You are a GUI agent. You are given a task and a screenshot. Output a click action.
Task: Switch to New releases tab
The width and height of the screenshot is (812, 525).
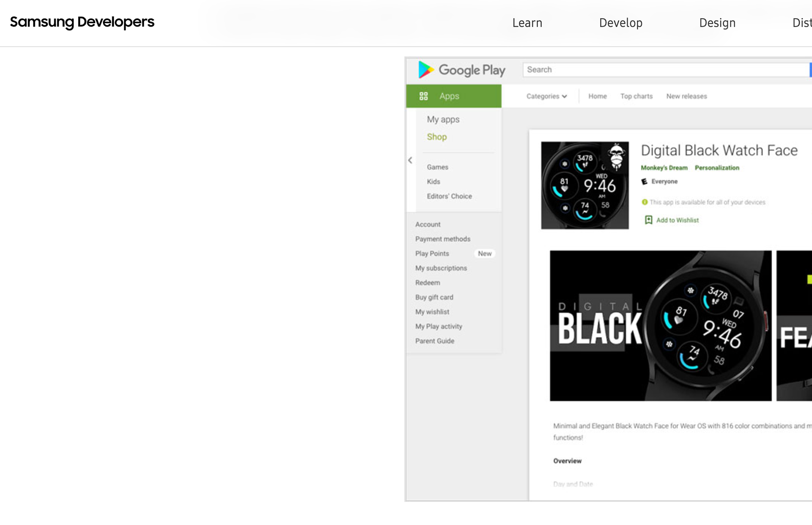coord(686,96)
